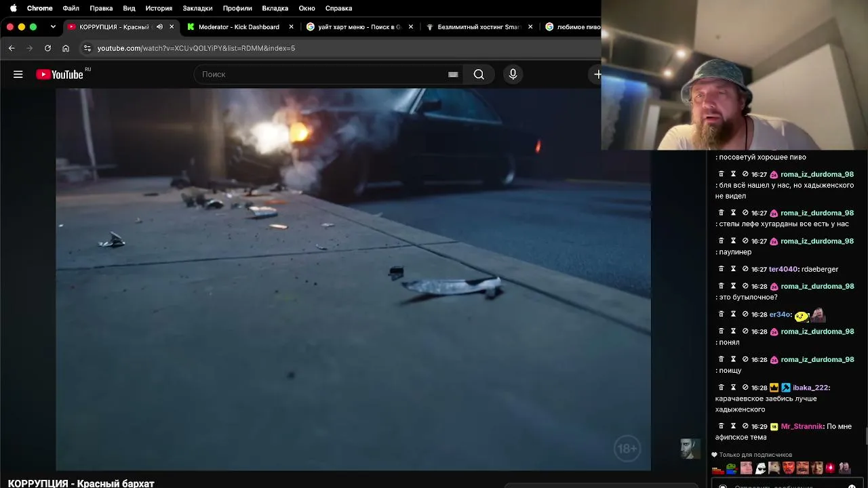Open er34o user profile in chat
The image size is (868, 488).
[780, 314]
